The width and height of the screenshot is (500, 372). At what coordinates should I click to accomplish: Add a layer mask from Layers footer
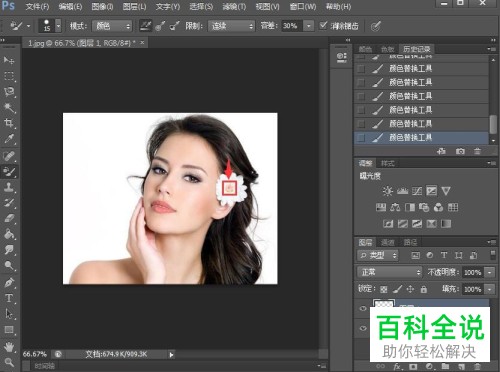point(413,366)
